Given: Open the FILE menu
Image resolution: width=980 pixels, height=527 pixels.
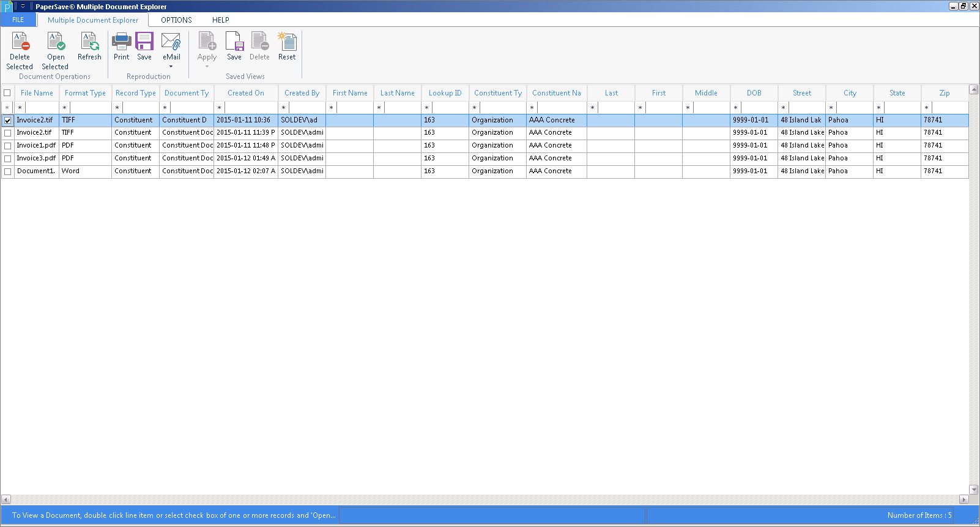Looking at the screenshot, I should [x=18, y=20].
